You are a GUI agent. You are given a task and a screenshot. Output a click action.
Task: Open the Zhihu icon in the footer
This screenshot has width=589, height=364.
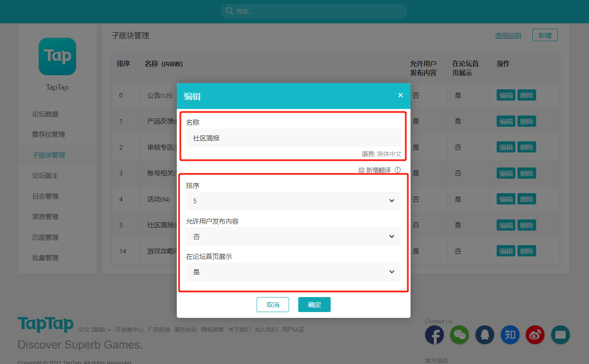[x=510, y=334]
